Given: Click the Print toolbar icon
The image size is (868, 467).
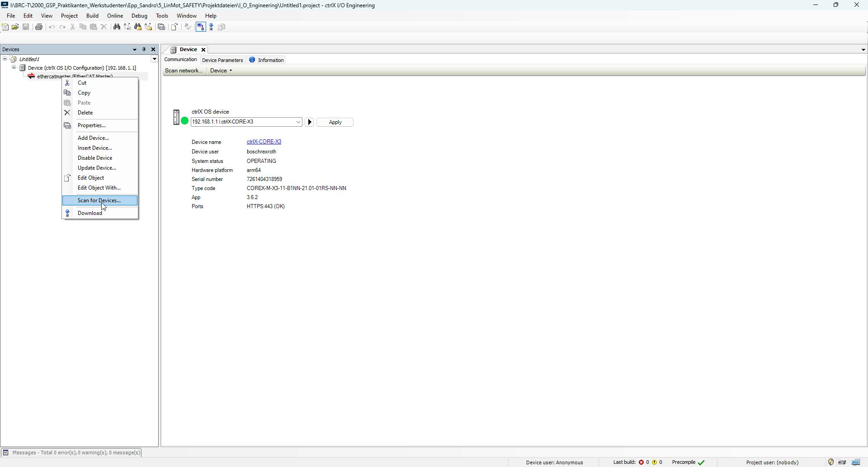Looking at the screenshot, I should click(x=39, y=27).
